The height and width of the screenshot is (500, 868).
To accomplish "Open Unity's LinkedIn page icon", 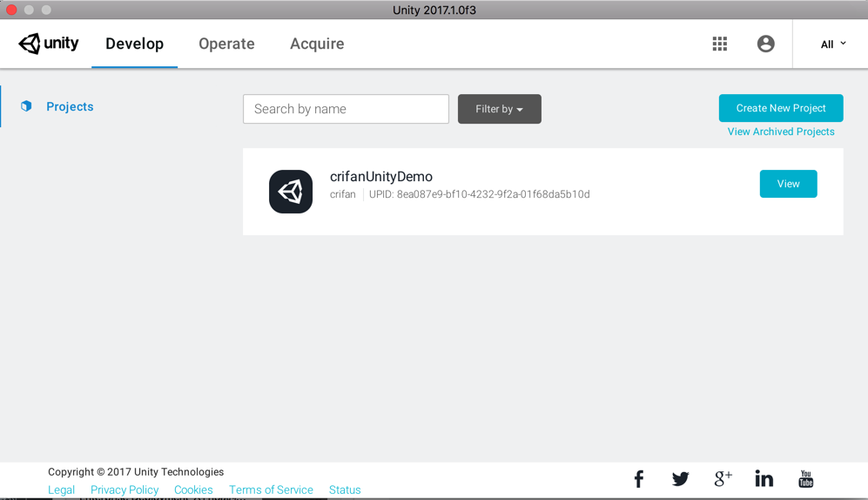I will coord(764,479).
